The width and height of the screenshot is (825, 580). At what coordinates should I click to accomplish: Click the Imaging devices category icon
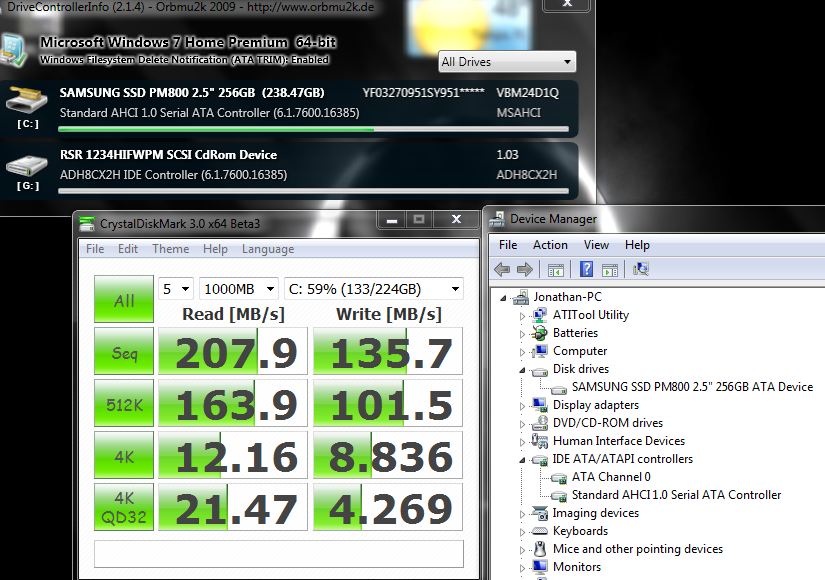pos(539,513)
